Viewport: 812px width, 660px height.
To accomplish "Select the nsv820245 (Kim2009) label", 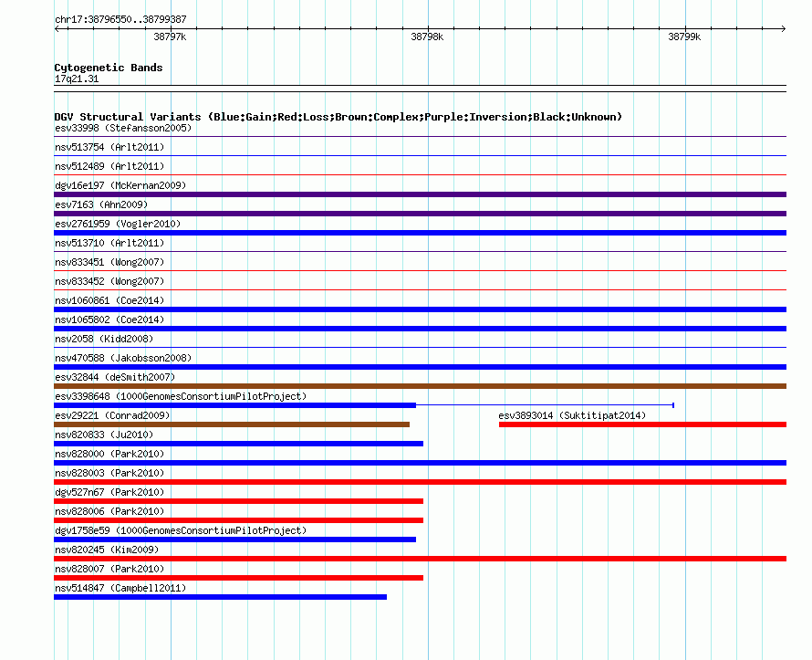I will (107, 550).
